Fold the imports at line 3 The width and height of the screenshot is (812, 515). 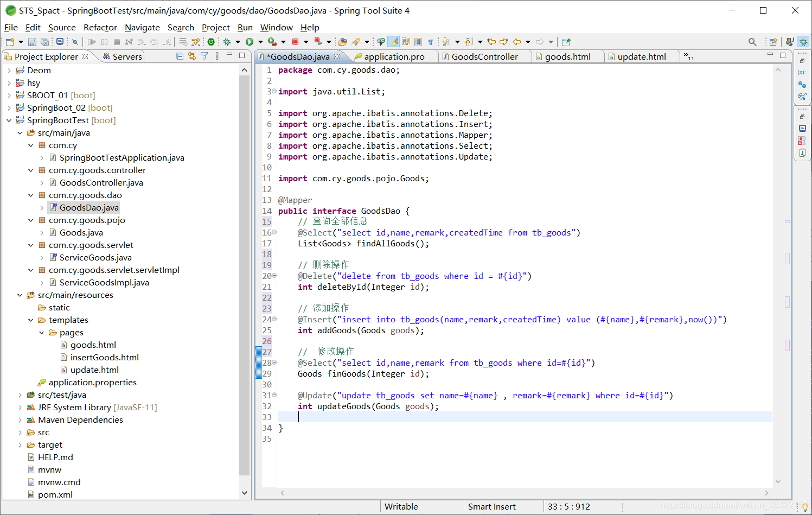coord(274,91)
